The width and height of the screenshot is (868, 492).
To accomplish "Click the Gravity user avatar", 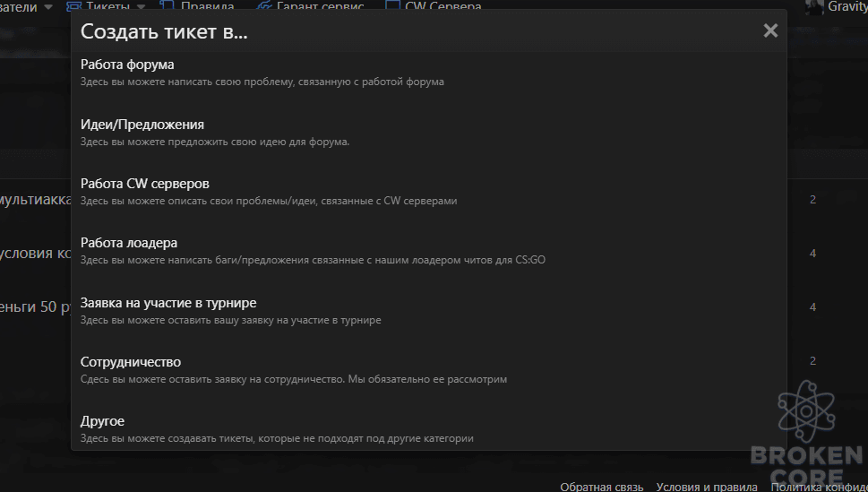I will point(814,6).
